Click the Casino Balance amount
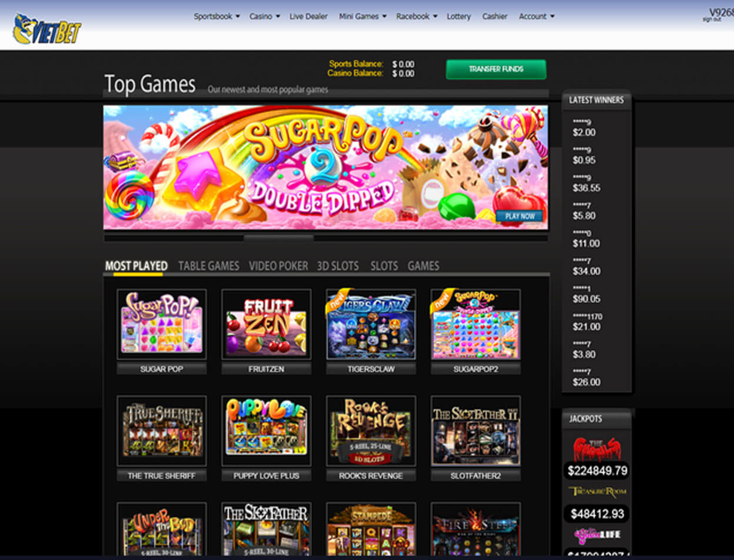 coord(403,74)
